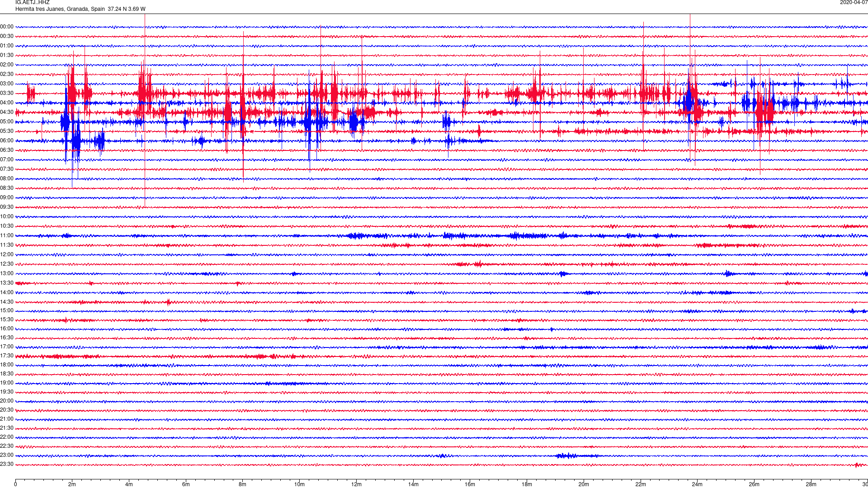Select the 17:00 time row label
The height and width of the screenshot is (488, 868).
coord(7,347)
